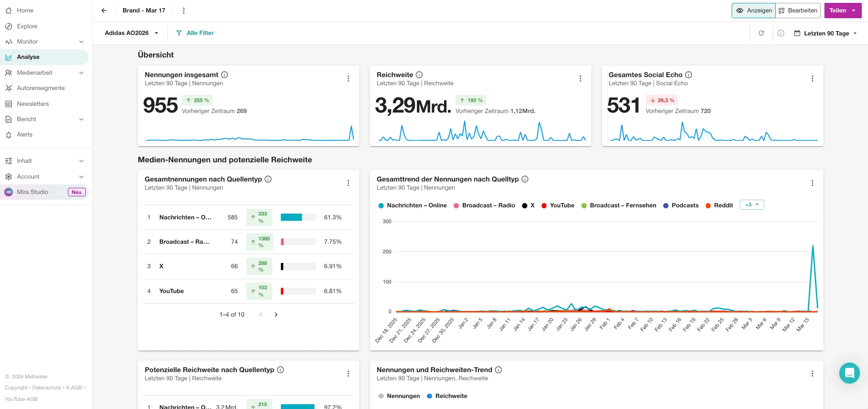Image resolution: width=868 pixels, height=409 pixels.
Task: Open the Letzten 90 Tage date range dropdown
Action: coord(825,33)
